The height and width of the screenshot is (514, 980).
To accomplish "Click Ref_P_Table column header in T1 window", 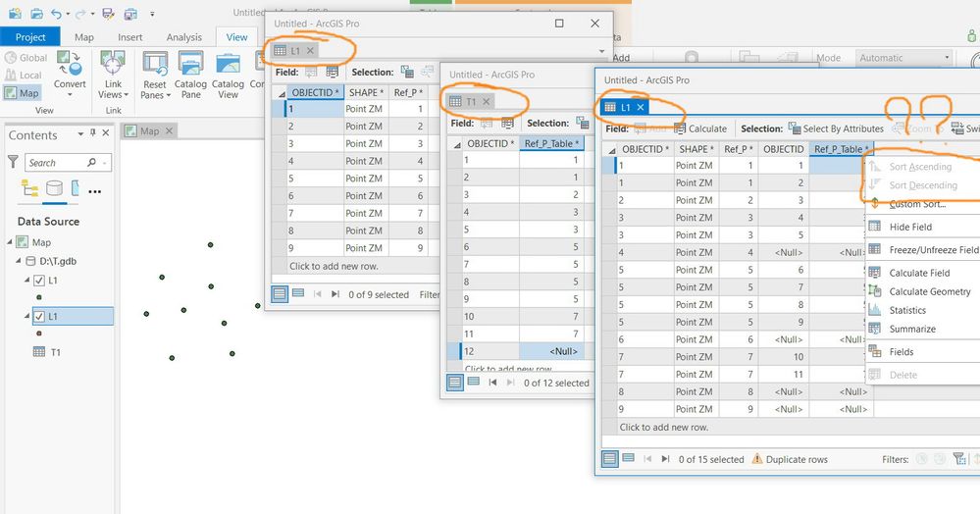I will coord(552,143).
